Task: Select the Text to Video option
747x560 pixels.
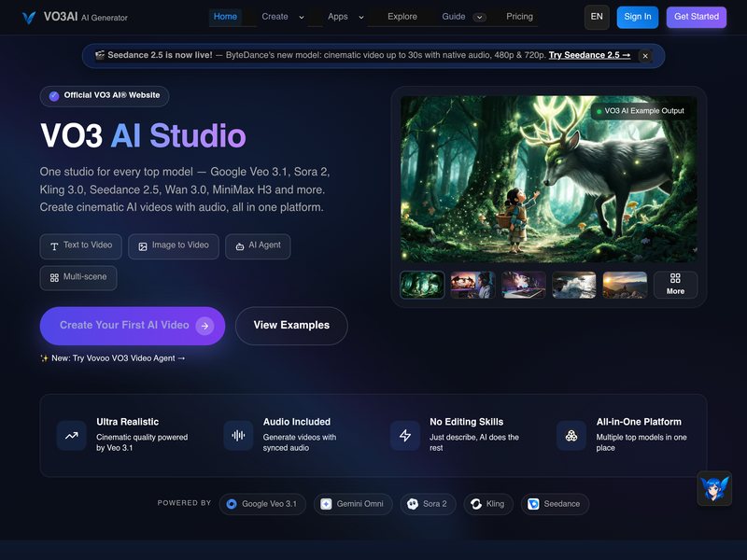Action: point(80,246)
